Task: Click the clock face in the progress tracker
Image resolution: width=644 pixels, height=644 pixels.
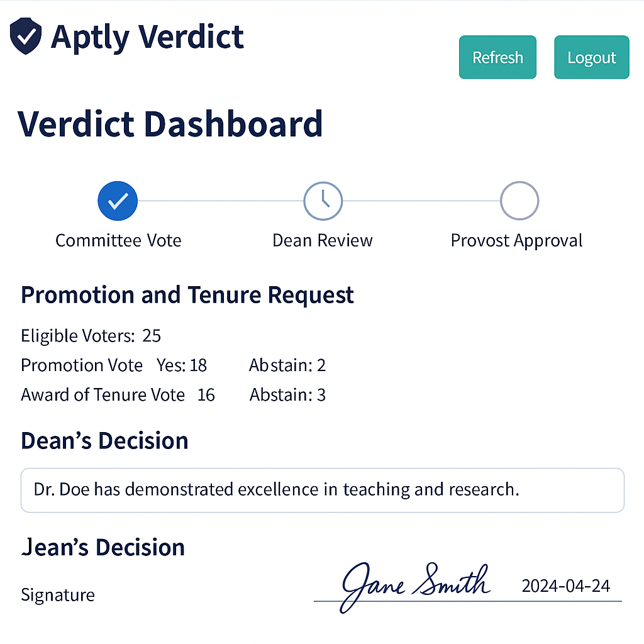Action: click(x=323, y=201)
